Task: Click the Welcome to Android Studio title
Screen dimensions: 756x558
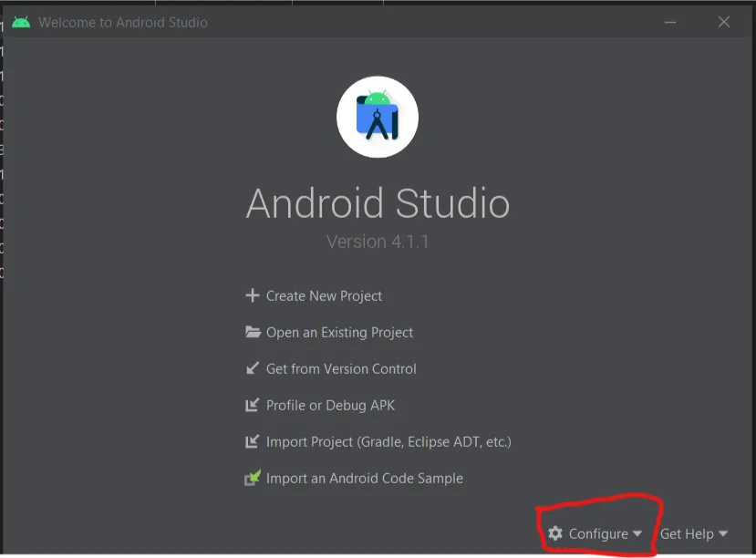Action: click(123, 22)
